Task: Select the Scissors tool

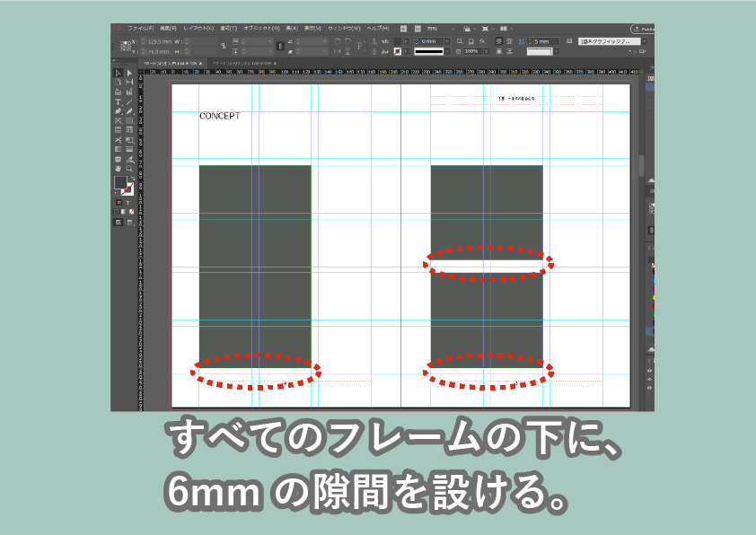Action: [119, 140]
